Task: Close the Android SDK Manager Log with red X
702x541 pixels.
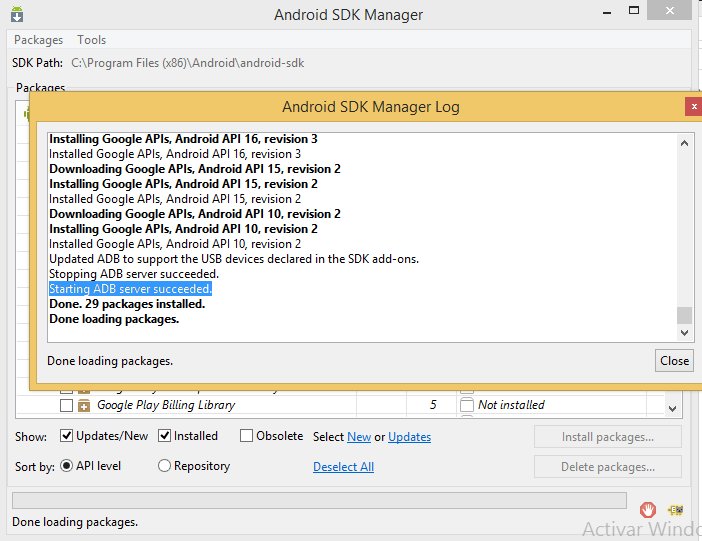Action: point(693,107)
